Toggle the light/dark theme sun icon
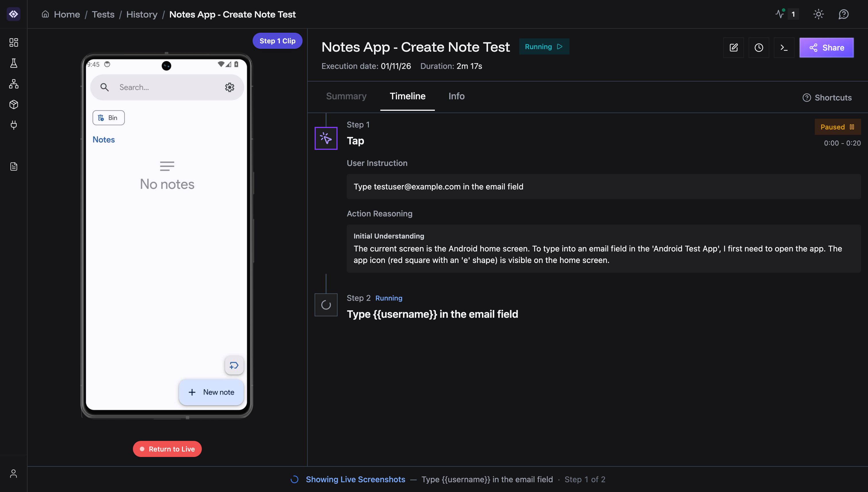Viewport: 868px width, 492px height. (x=818, y=14)
